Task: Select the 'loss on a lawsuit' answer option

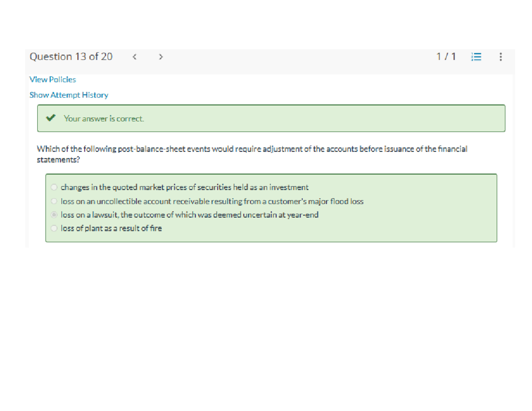Action: click(x=54, y=215)
